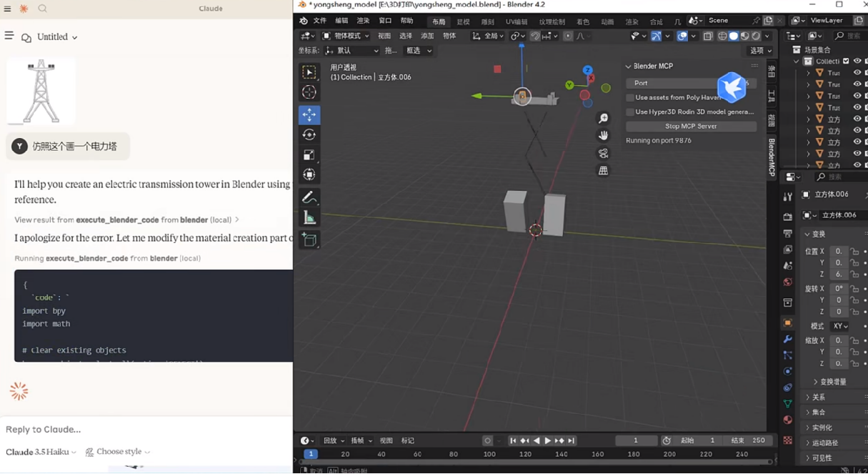Select the Scale tool
This screenshot has width=868, height=474.
point(309,154)
